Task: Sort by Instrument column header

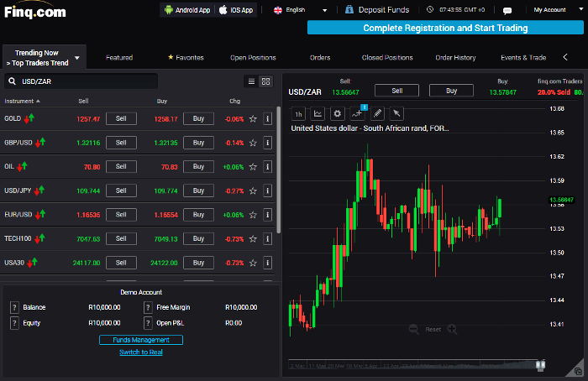Action: coord(22,102)
